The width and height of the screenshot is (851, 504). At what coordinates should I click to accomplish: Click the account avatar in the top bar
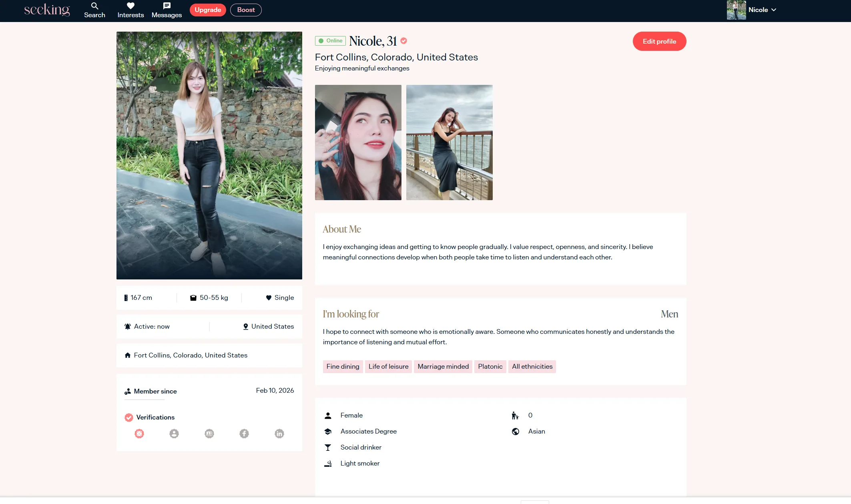pyautogui.click(x=736, y=10)
